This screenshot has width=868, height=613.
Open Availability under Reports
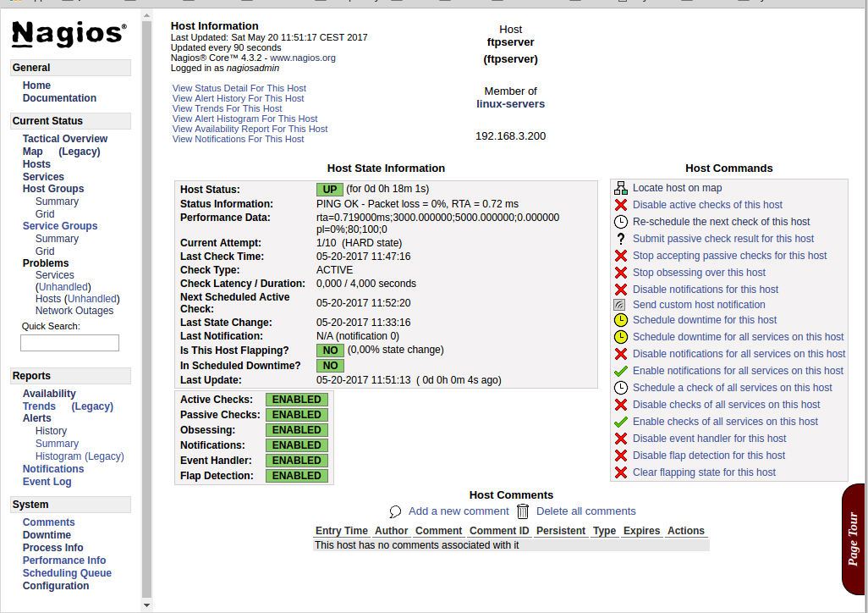click(x=49, y=394)
